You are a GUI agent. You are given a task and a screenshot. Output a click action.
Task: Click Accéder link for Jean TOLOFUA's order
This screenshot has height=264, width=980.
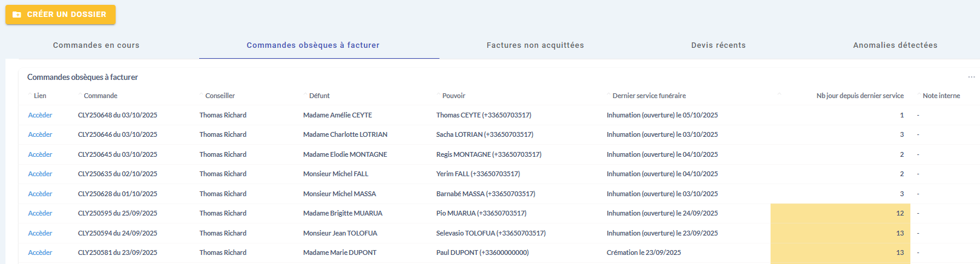40,233
